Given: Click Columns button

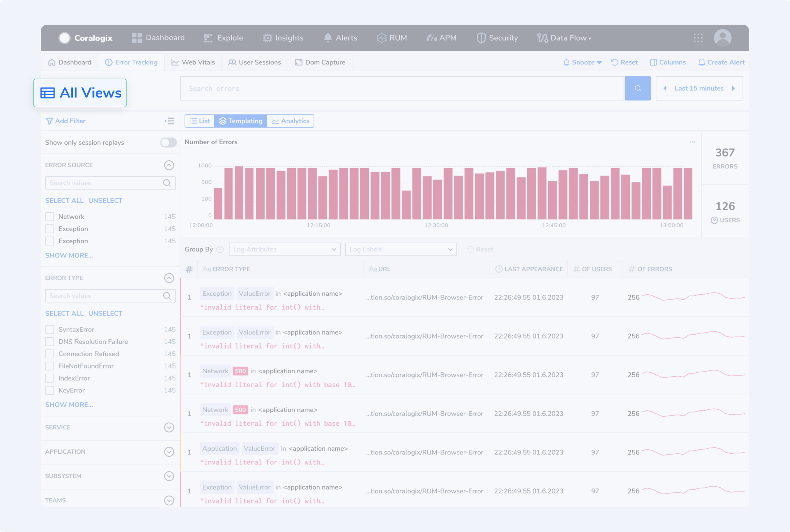Looking at the screenshot, I should click(668, 62).
